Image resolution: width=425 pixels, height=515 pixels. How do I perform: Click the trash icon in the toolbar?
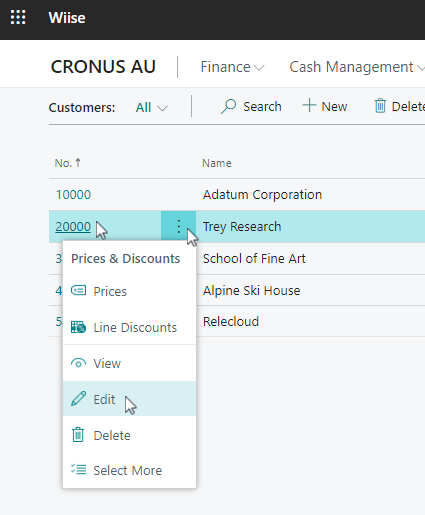tap(380, 106)
